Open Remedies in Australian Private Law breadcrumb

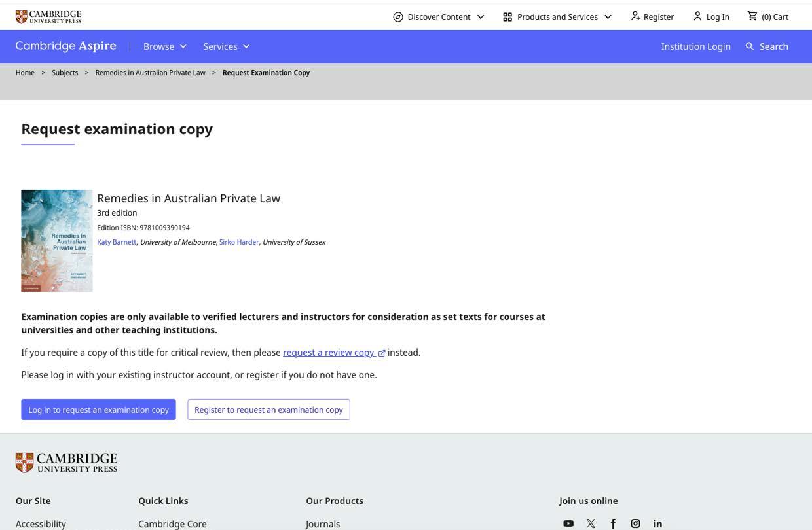click(x=150, y=73)
